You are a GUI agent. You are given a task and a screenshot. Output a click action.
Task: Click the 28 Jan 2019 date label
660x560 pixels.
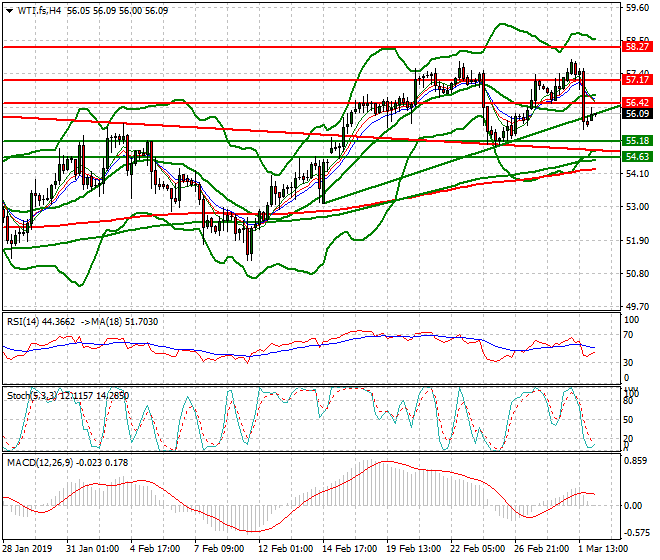tap(28, 549)
